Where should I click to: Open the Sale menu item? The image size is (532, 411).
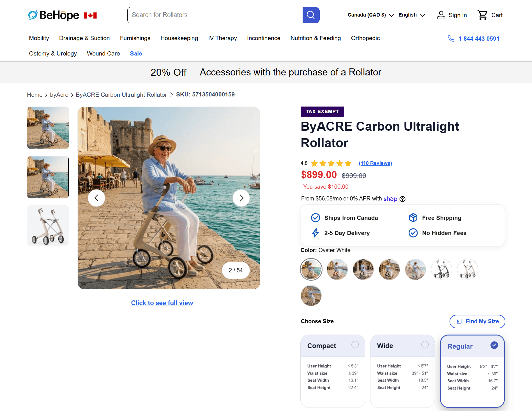(x=136, y=54)
